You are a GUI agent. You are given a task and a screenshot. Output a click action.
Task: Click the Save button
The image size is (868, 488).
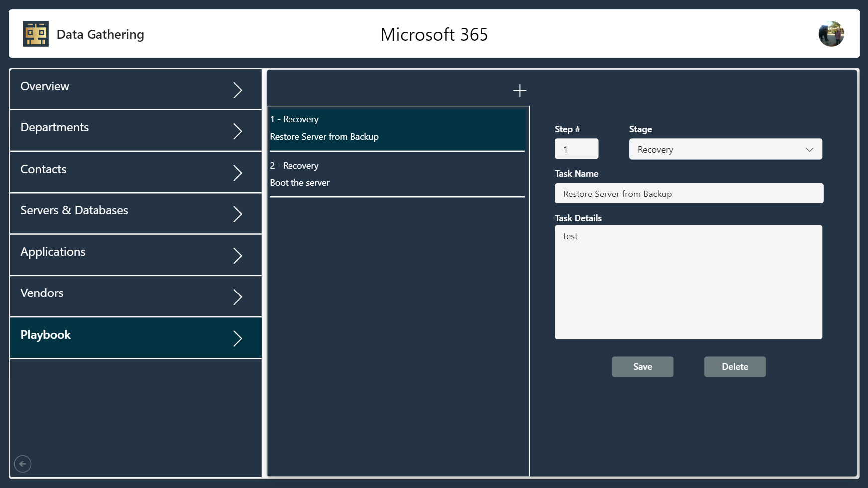(x=642, y=367)
